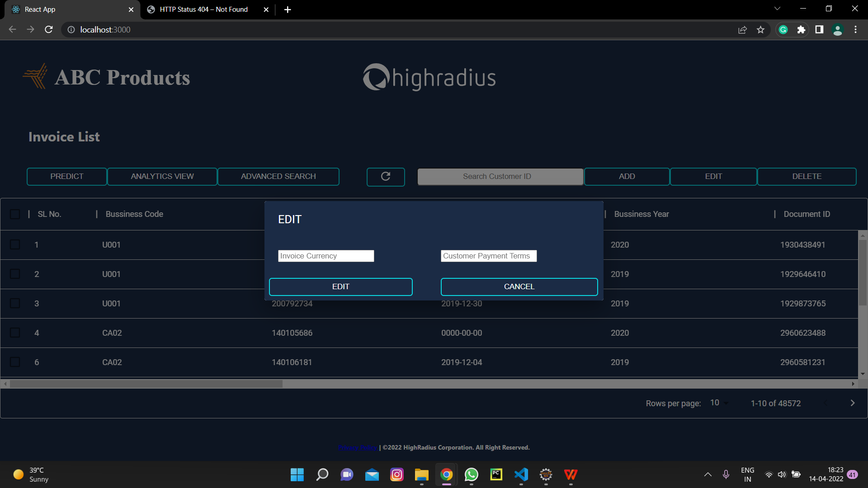The height and width of the screenshot is (488, 868).
Task: Toggle the select-all checkbox in table header
Action: 15,214
